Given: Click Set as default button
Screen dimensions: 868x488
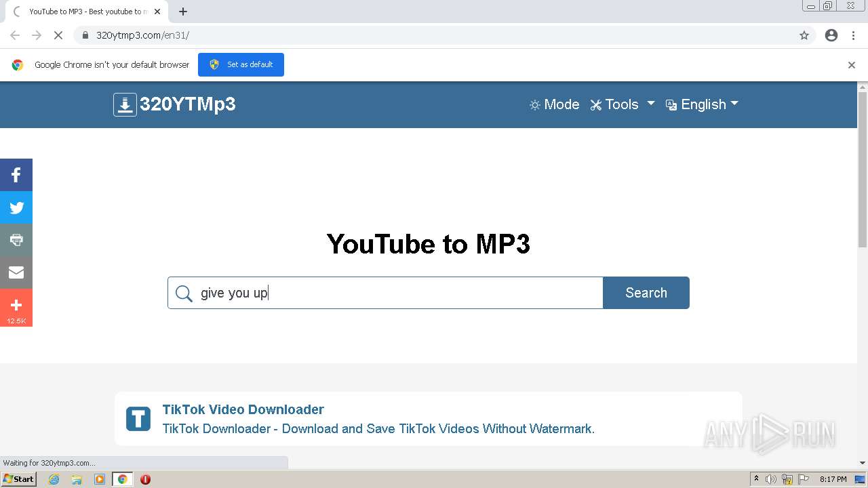Looking at the screenshot, I should click(241, 64).
